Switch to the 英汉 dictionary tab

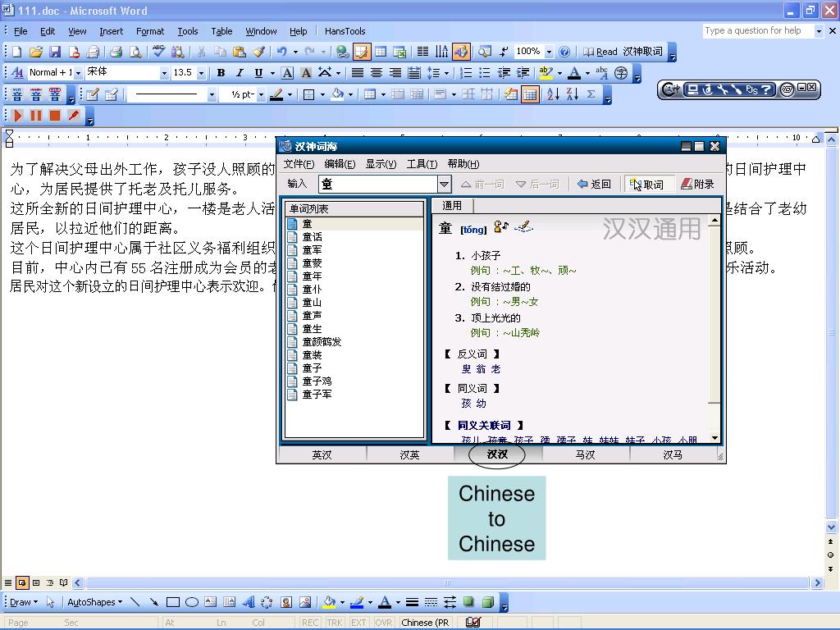(x=322, y=454)
